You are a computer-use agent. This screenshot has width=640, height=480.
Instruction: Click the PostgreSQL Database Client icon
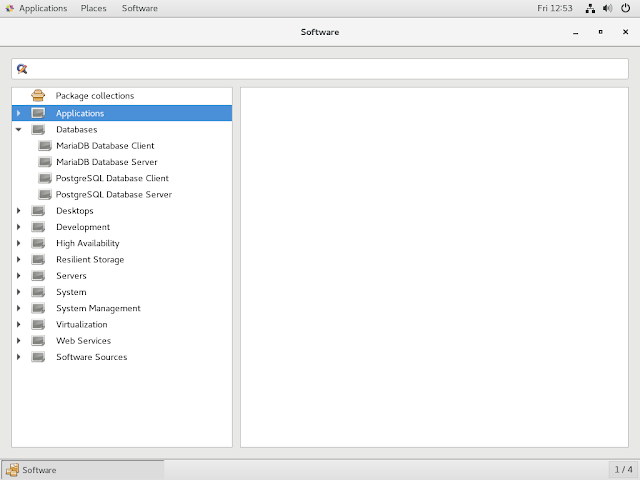pos(45,178)
